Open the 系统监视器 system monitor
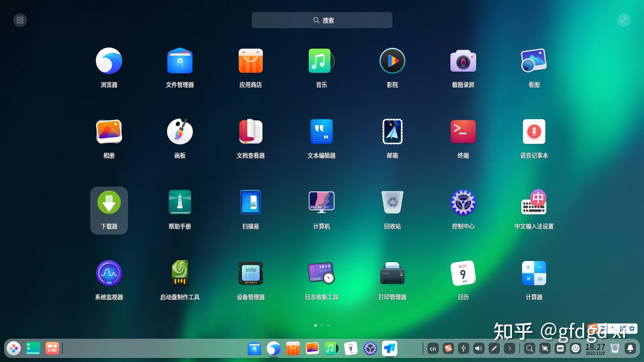The height and width of the screenshot is (362, 644). tap(109, 273)
